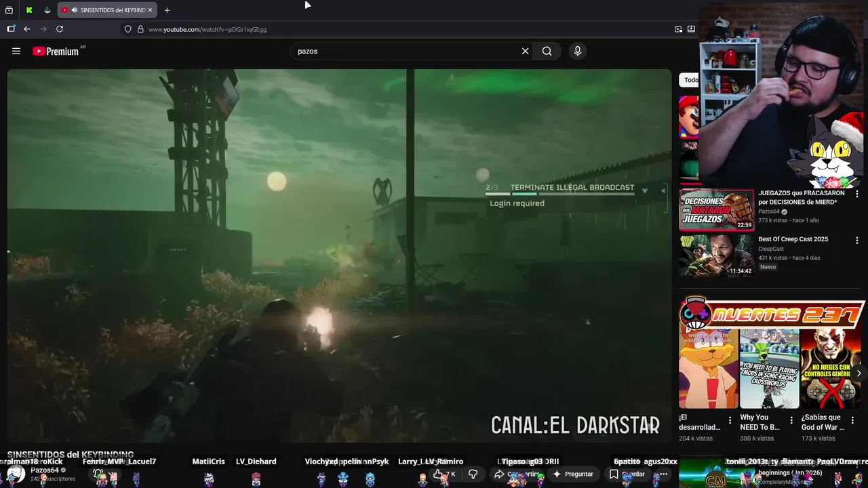
Task: Click the main video player to pause
Action: click(339, 256)
